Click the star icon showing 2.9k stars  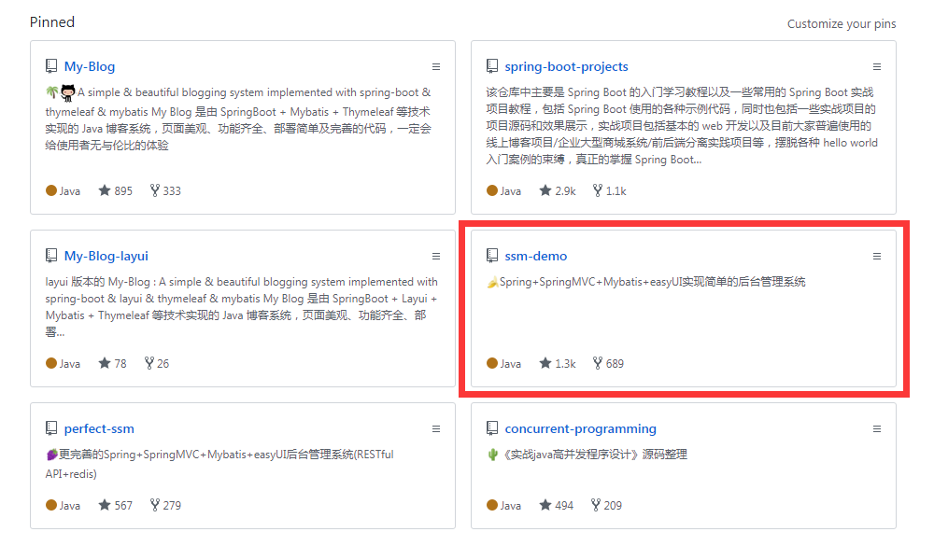544,190
